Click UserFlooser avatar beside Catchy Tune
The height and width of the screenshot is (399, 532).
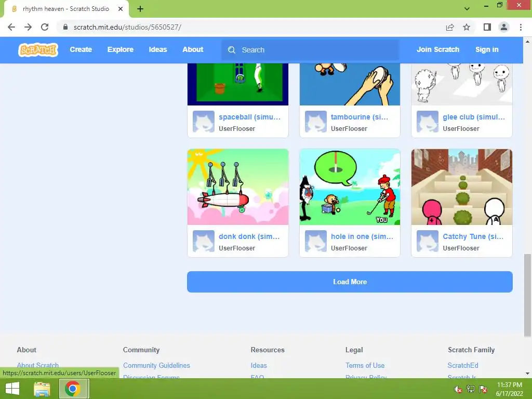(x=428, y=241)
